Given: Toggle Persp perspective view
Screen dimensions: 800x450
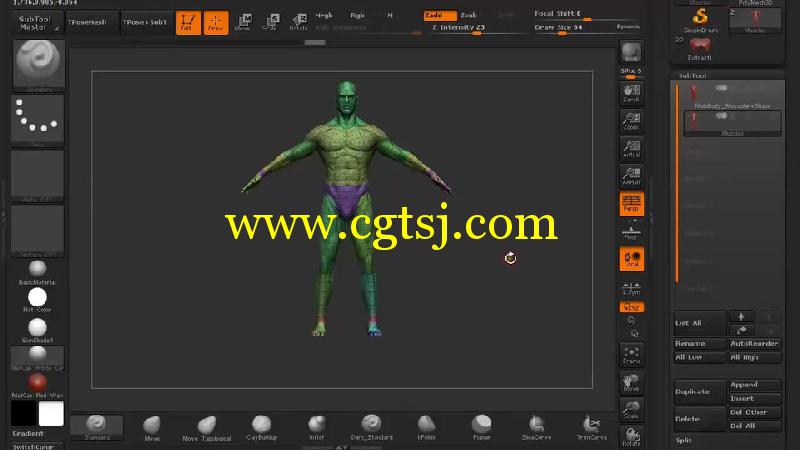Looking at the screenshot, I should coord(632,204).
